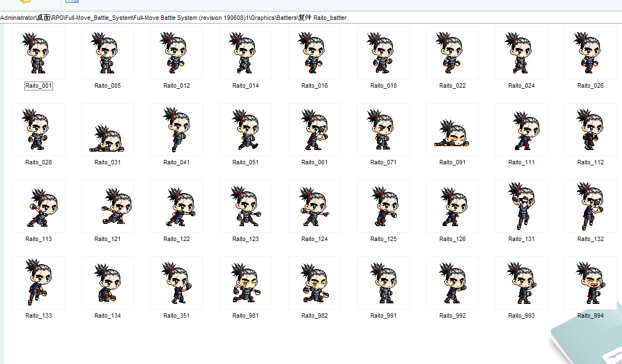The width and height of the screenshot is (622, 364).
Task: Click the file name Raito_111
Action: pyautogui.click(x=522, y=162)
